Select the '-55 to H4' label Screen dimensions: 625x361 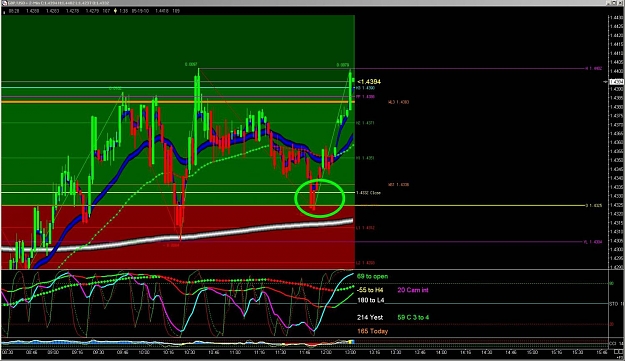coord(370,290)
